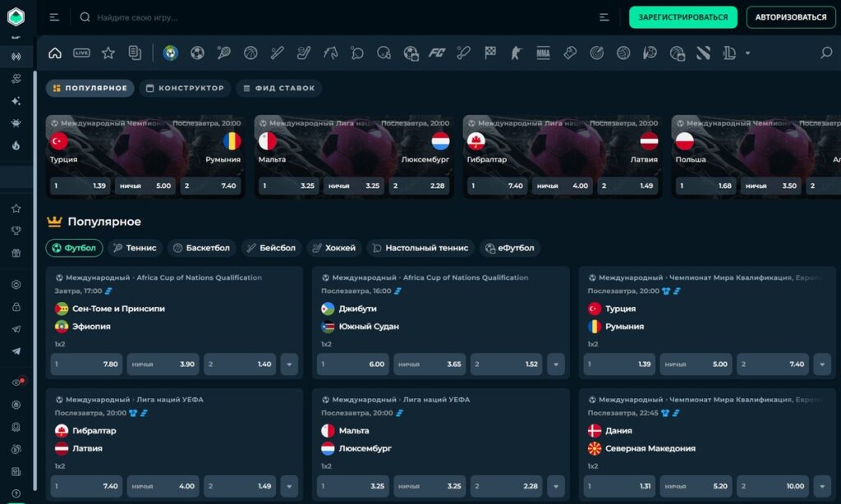Open the Telegram paper plane sidebar icon
The width and height of the screenshot is (841, 504).
tap(16, 351)
